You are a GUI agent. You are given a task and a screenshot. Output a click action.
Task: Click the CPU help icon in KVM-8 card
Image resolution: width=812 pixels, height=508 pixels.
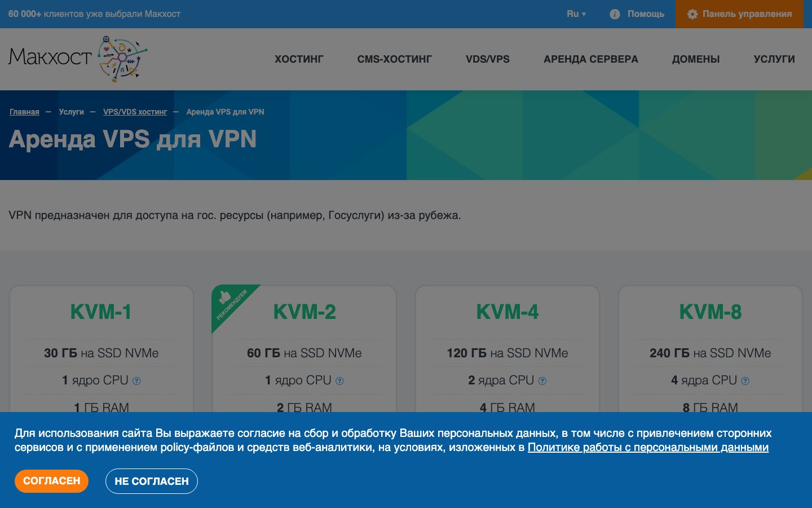pyautogui.click(x=745, y=381)
